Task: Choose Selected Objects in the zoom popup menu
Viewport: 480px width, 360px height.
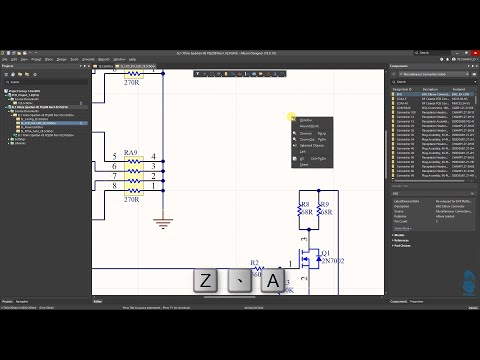Action: click(313, 146)
